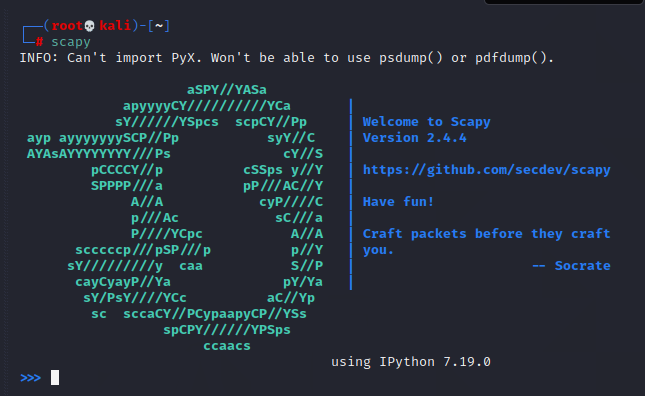Image resolution: width=645 pixels, height=396 pixels.
Task: Click the 'Craft packets before they craft' quote
Action: coord(486,234)
